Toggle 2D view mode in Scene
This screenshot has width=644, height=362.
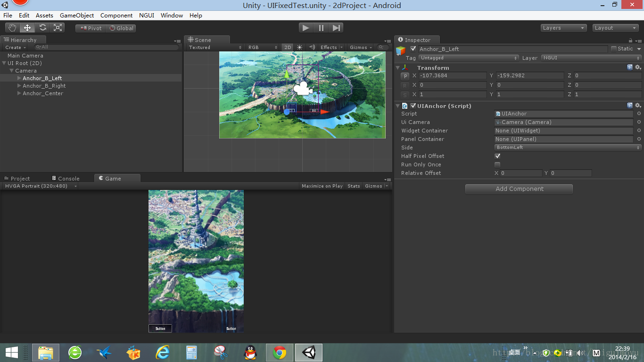pyautogui.click(x=288, y=47)
